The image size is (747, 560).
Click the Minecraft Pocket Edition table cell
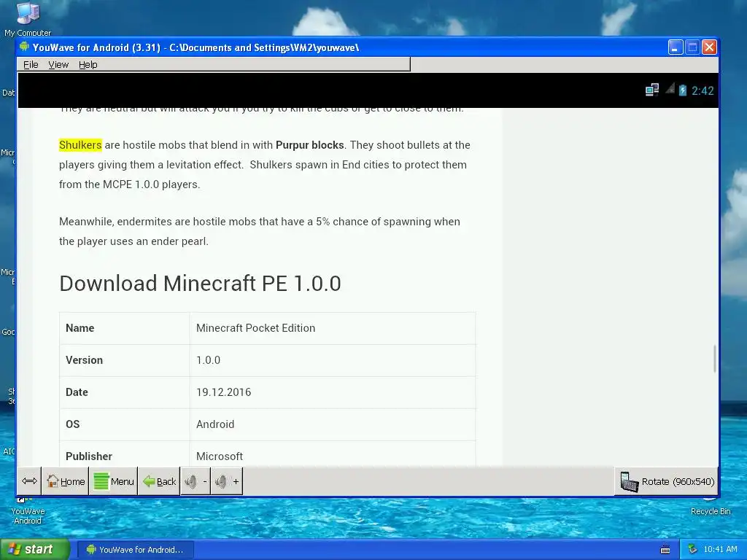coord(333,328)
